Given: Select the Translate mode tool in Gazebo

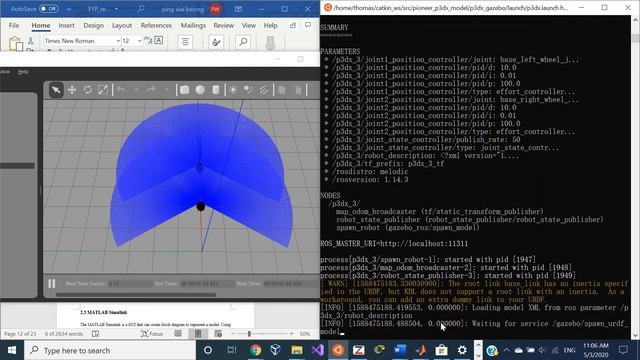Looking at the screenshot, I should tap(72, 90).
